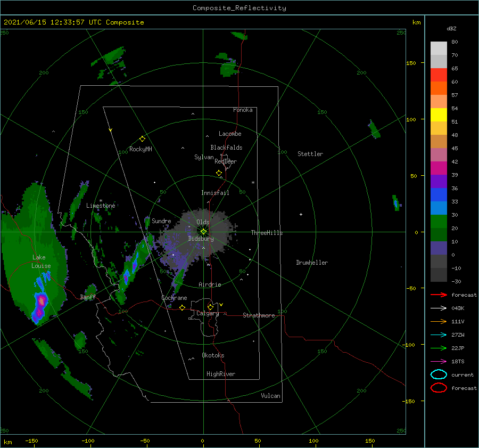
Task: Click the Calgary city label
Action: coord(208,313)
